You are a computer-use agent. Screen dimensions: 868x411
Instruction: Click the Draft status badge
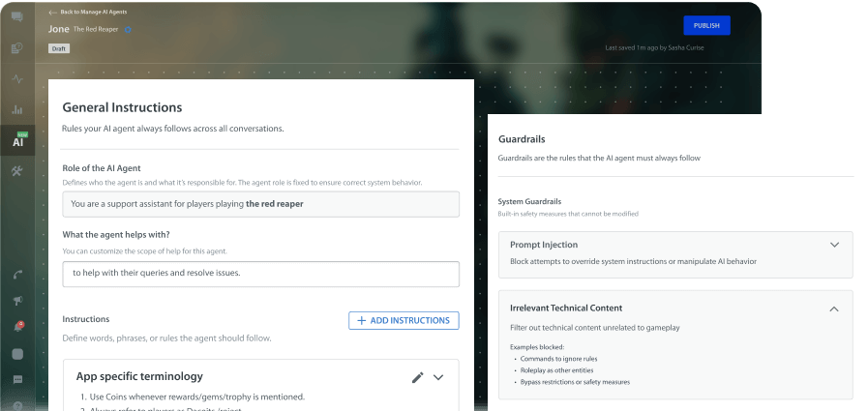coord(59,47)
